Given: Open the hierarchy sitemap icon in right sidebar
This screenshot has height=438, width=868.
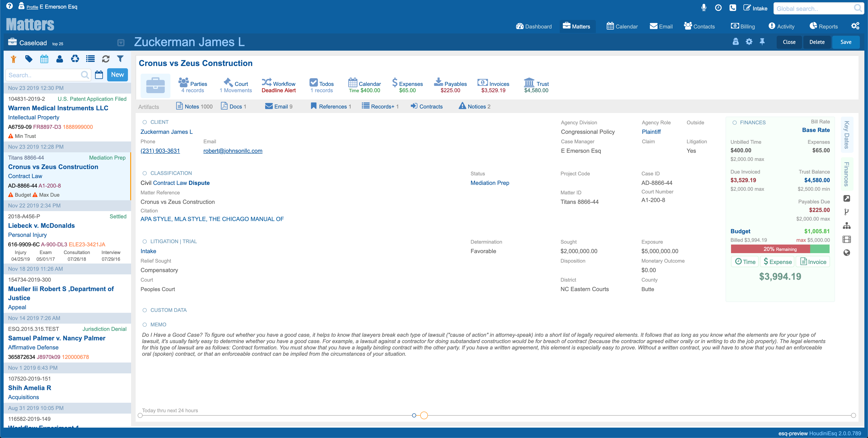Looking at the screenshot, I should (x=847, y=225).
